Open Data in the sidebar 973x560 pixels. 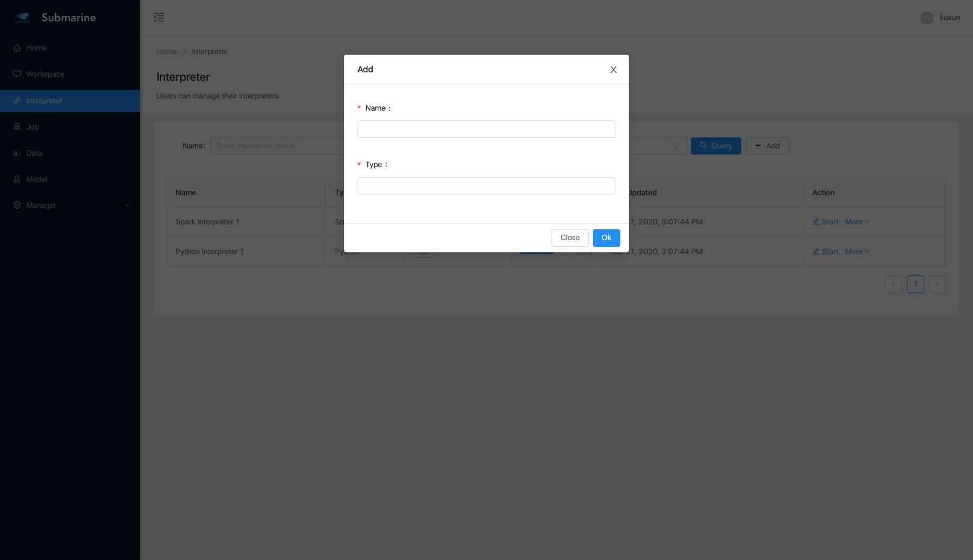(x=70, y=153)
